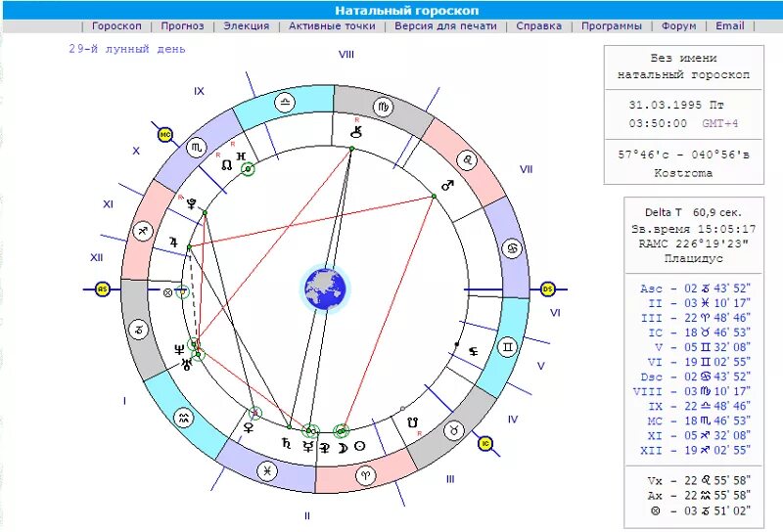
Task: Visit the Форум link
Action: 678,26
